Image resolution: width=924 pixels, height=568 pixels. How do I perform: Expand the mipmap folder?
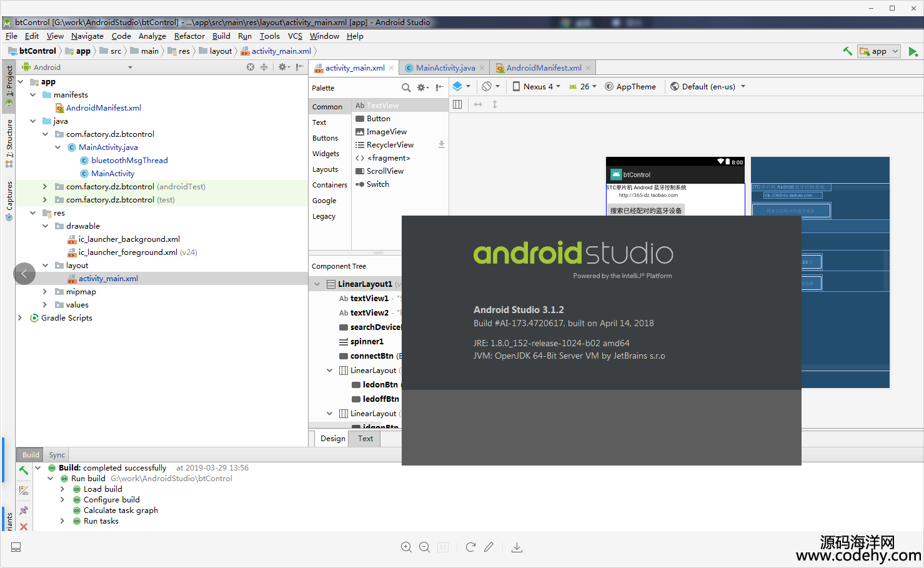pos(45,292)
